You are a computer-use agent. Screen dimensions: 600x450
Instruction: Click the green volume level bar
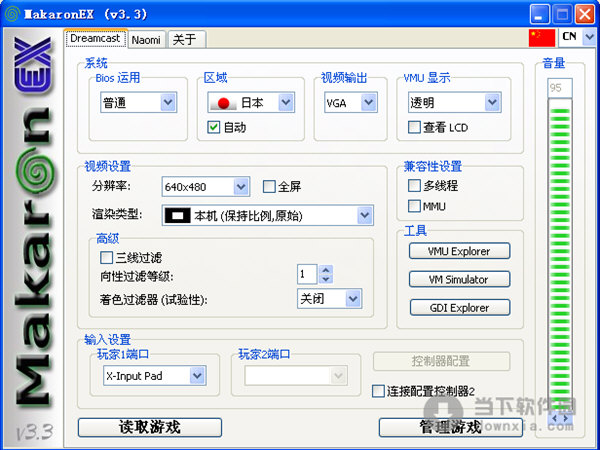(x=560, y=256)
